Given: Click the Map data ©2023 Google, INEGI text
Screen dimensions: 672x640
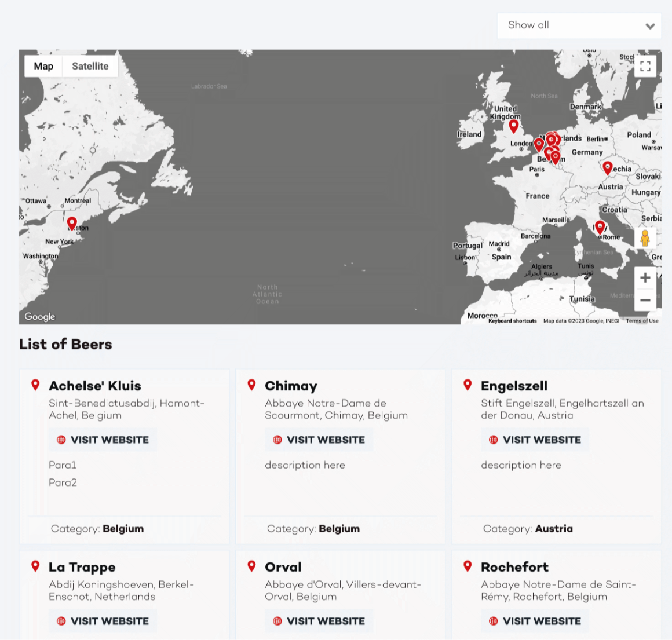Looking at the screenshot, I should point(581,321).
